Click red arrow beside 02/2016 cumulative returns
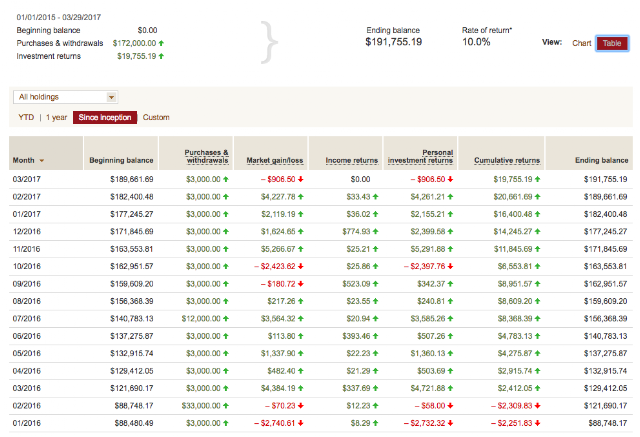The width and height of the screenshot is (640, 437). point(538,406)
